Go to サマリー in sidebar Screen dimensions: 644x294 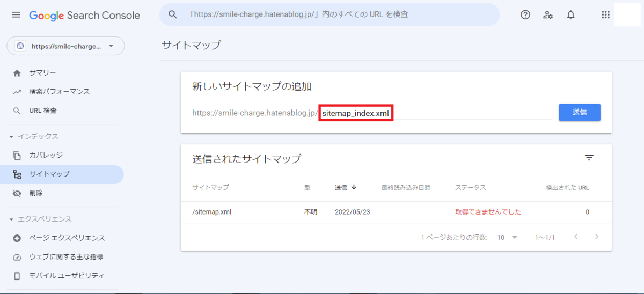point(42,73)
